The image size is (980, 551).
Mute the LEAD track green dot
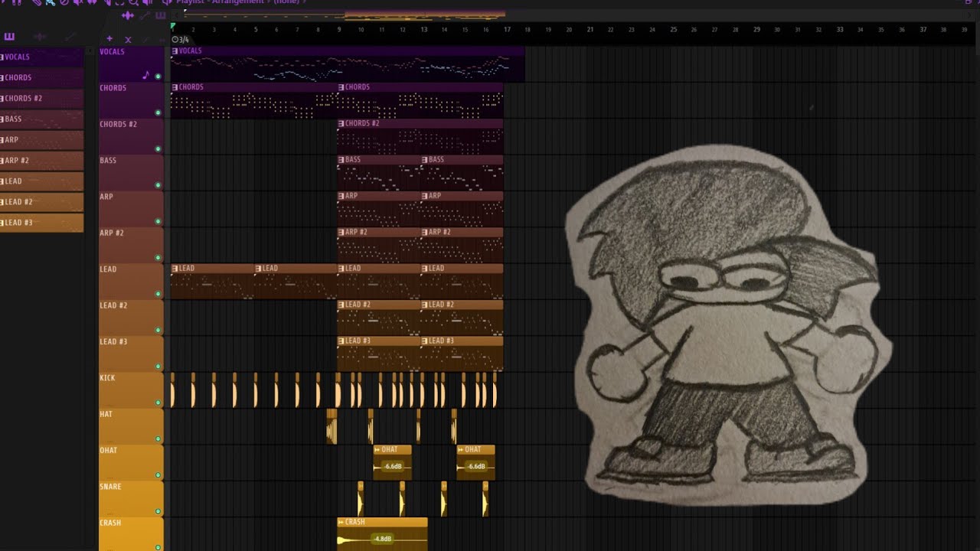click(x=158, y=294)
